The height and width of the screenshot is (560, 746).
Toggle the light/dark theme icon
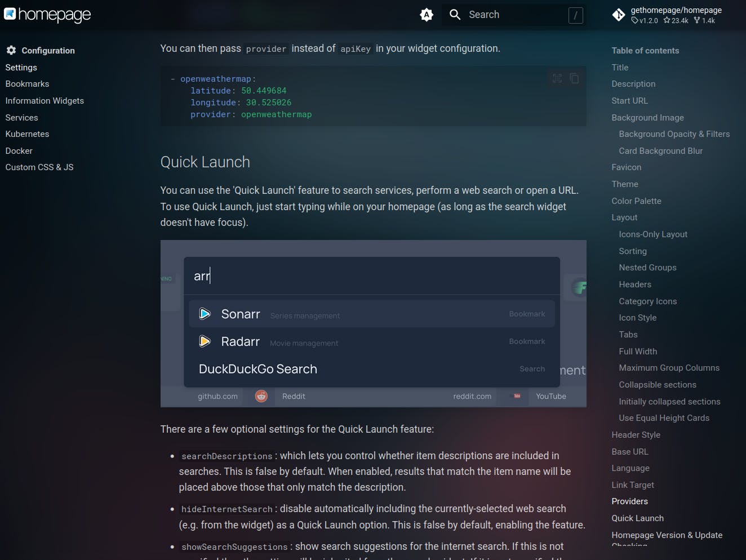[427, 15]
